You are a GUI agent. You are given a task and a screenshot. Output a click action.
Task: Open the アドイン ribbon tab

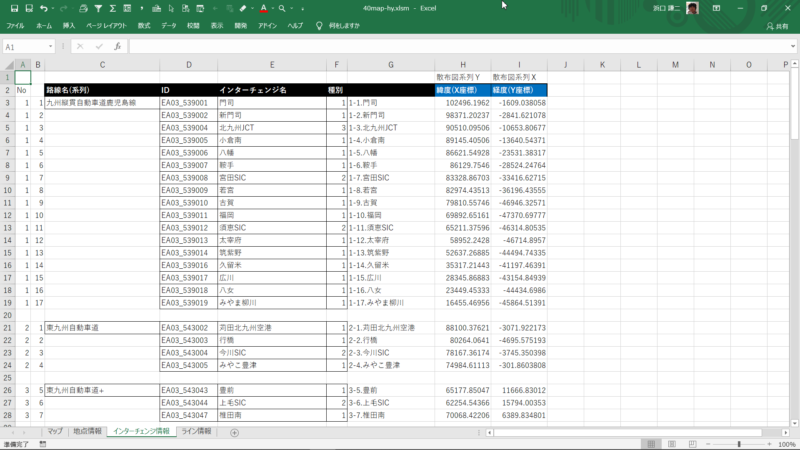[267, 26]
